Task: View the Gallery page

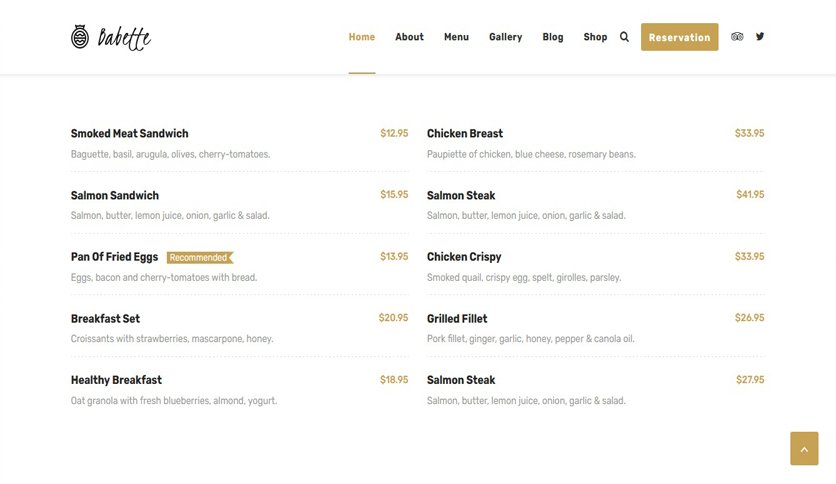Action: tap(505, 37)
